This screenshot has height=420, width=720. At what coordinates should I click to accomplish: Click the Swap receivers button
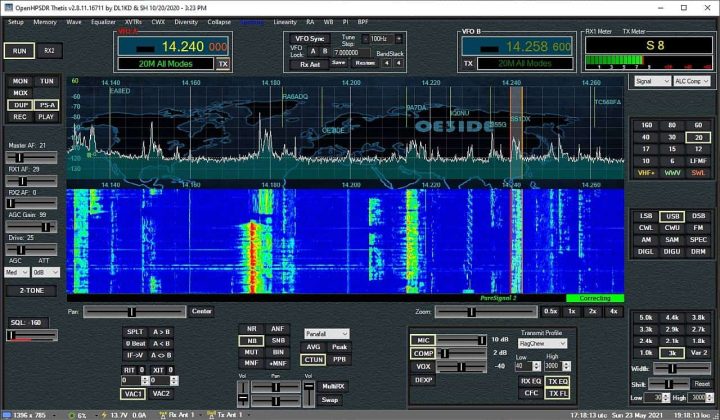point(330,398)
